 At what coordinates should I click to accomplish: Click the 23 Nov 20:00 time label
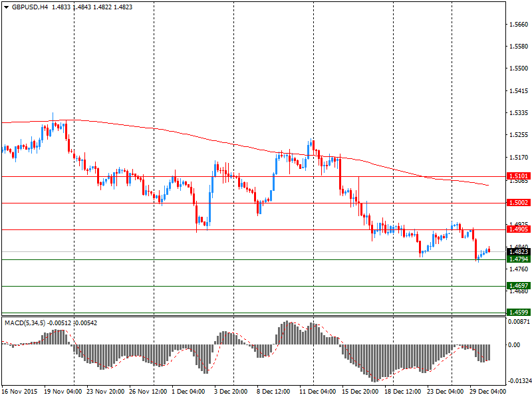[106, 391]
